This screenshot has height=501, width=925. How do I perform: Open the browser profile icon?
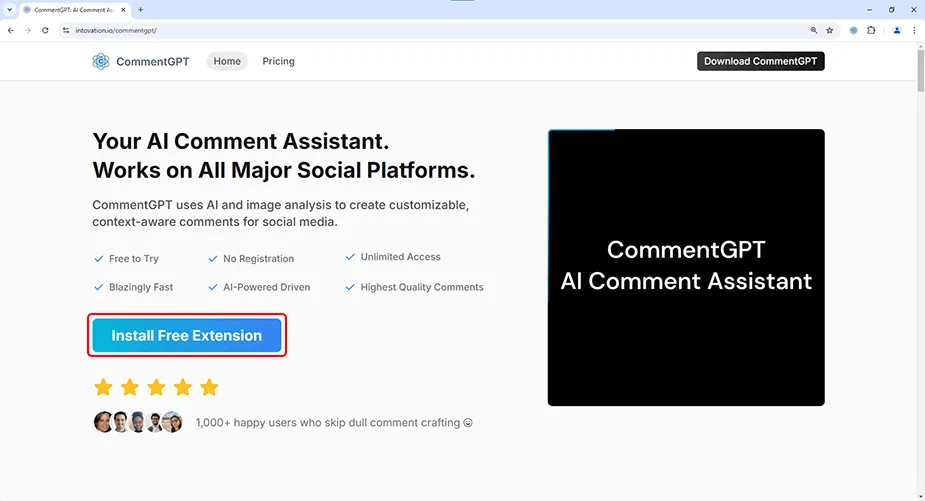click(897, 30)
